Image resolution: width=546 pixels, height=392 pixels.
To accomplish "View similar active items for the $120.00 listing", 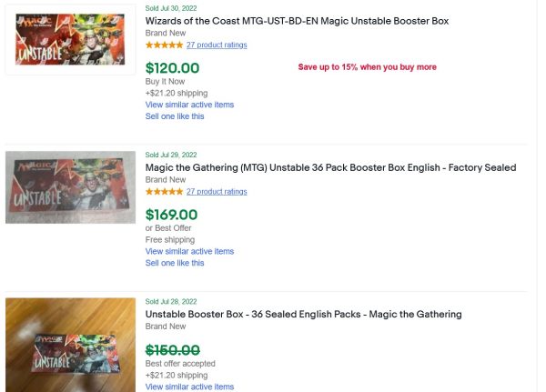I will [x=189, y=105].
